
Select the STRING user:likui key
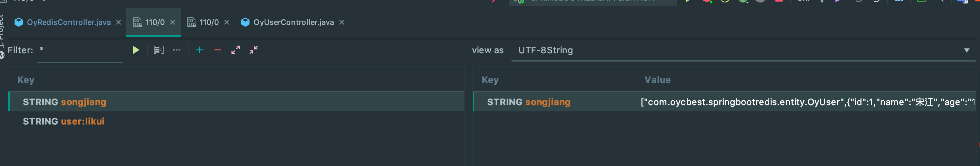pyautogui.click(x=63, y=121)
